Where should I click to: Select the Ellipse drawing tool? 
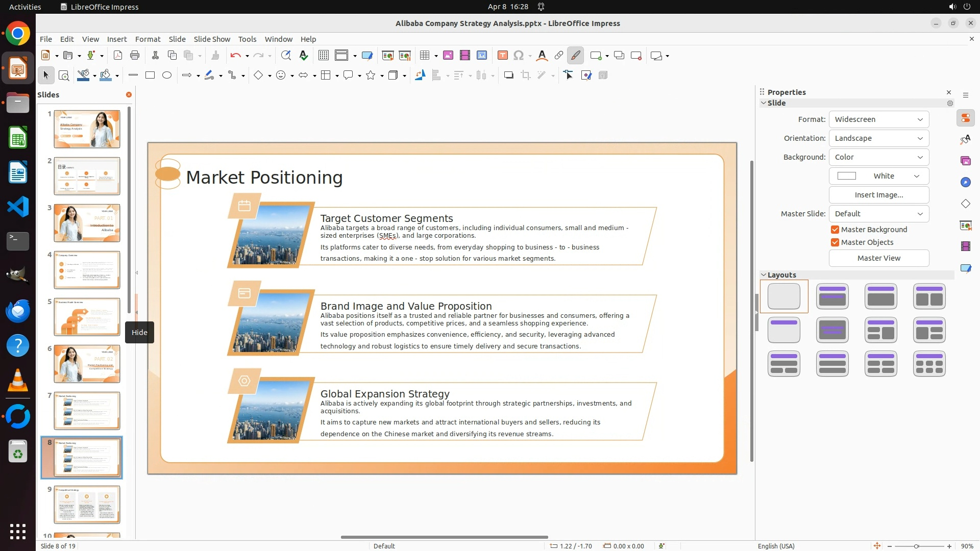pyautogui.click(x=167, y=76)
